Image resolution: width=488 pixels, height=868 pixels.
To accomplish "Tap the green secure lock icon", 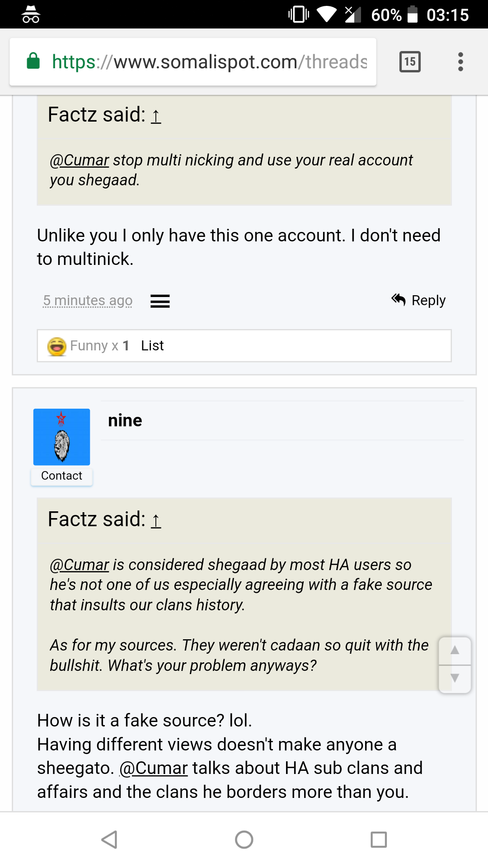I will [x=33, y=61].
